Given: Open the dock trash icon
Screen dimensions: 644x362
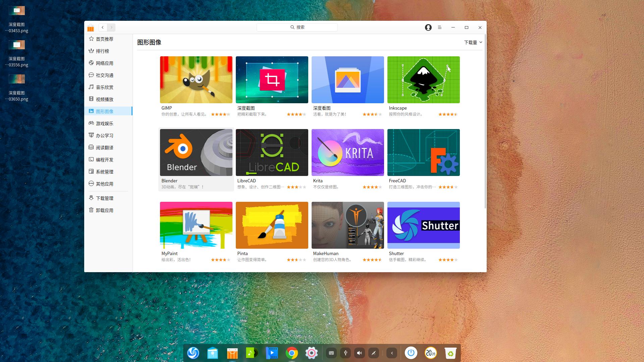Looking at the screenshot, I should tap(450, 353).
